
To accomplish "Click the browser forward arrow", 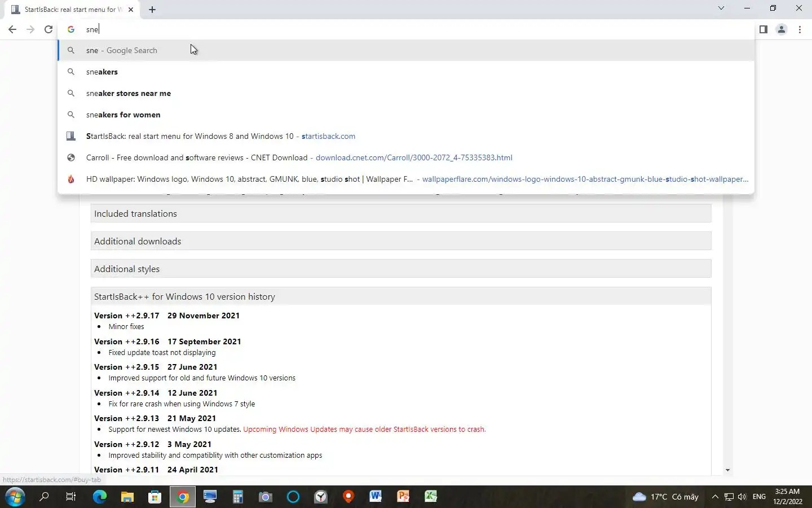I will point(30,29).
